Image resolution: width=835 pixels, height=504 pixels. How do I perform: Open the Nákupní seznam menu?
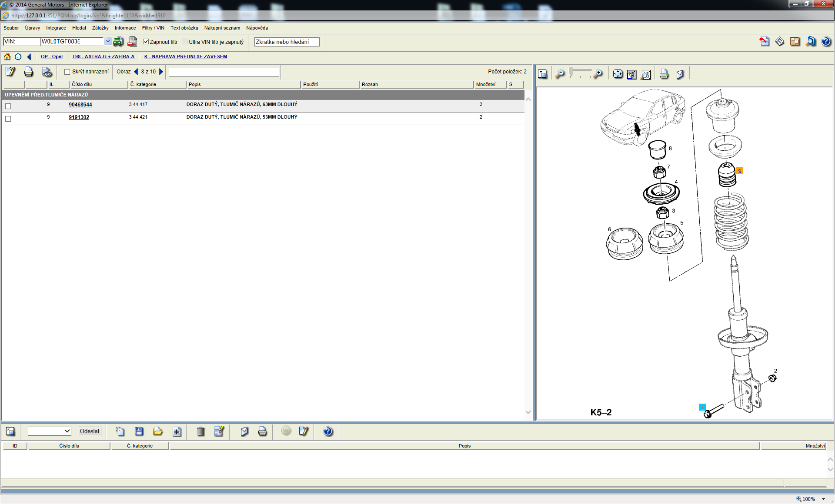click(x=222, y=28)
